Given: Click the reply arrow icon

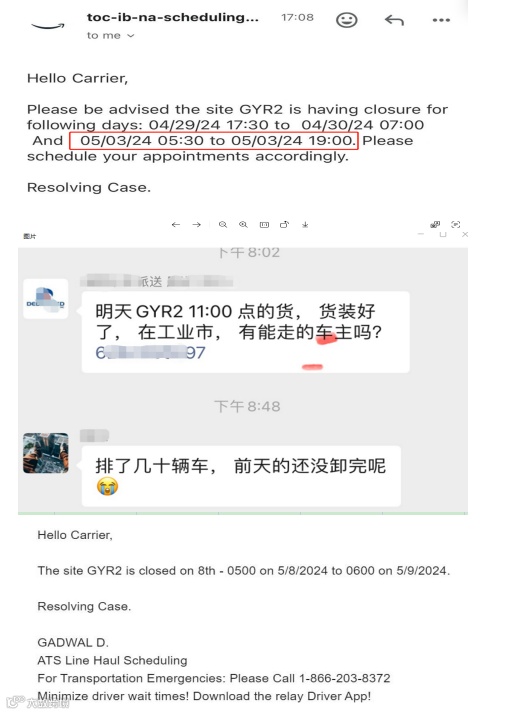Looking at the screenshot, I should point(394,20).
